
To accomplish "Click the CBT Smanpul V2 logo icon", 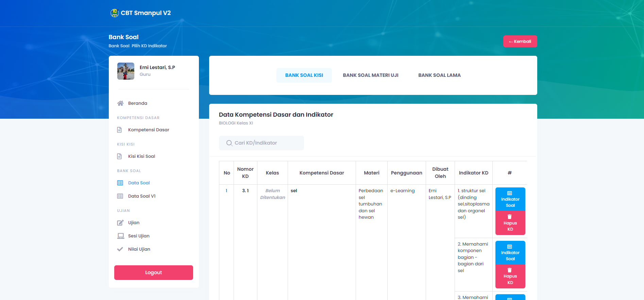I will coord(115,13).
